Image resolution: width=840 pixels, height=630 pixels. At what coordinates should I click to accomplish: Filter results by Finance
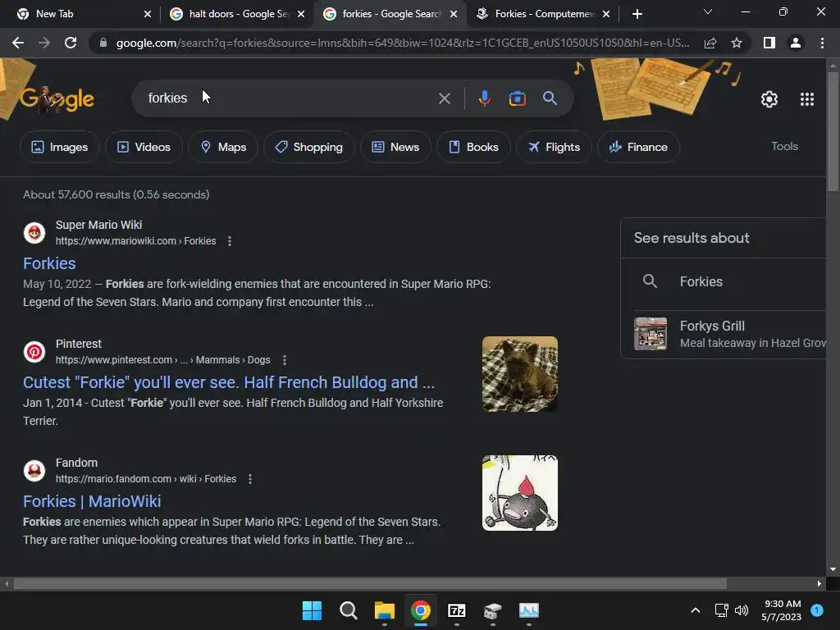[638, 147]
